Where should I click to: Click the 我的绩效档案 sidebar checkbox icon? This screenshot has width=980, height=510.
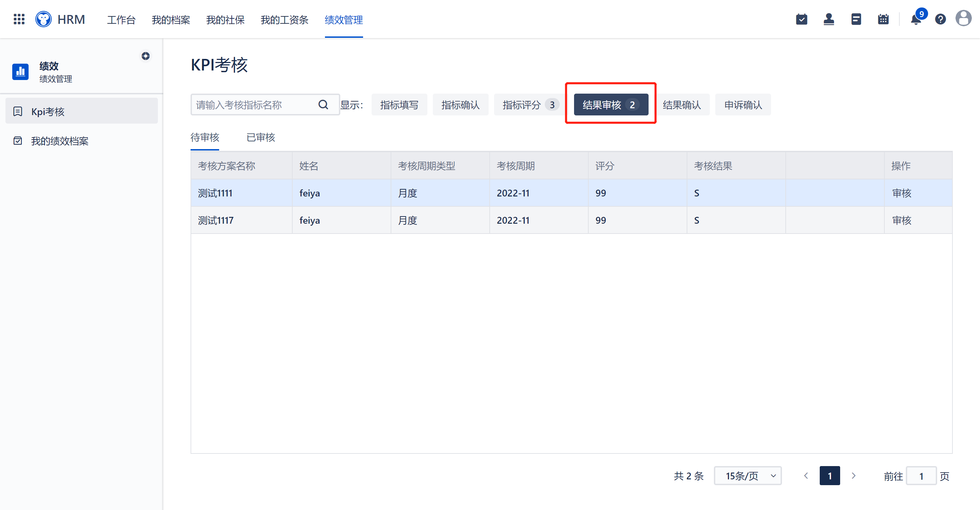tap(17, 141)
